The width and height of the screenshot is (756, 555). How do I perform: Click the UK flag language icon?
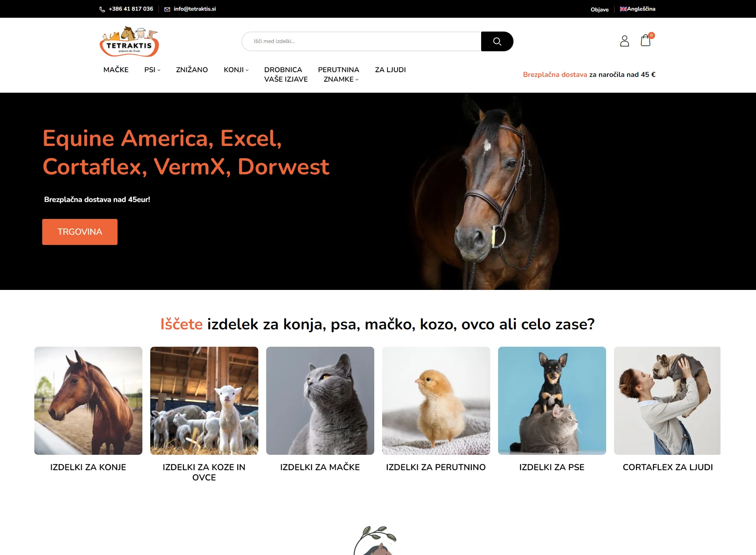(623, 9)
